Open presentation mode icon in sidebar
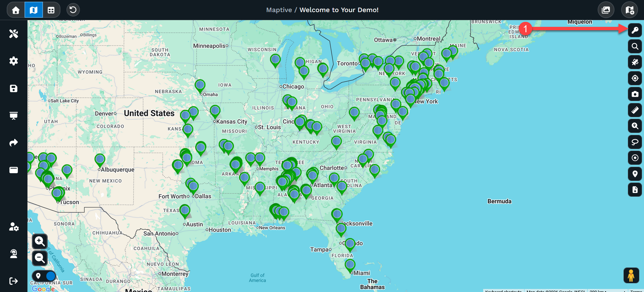644x292 pixels. [x=13, y=116]
